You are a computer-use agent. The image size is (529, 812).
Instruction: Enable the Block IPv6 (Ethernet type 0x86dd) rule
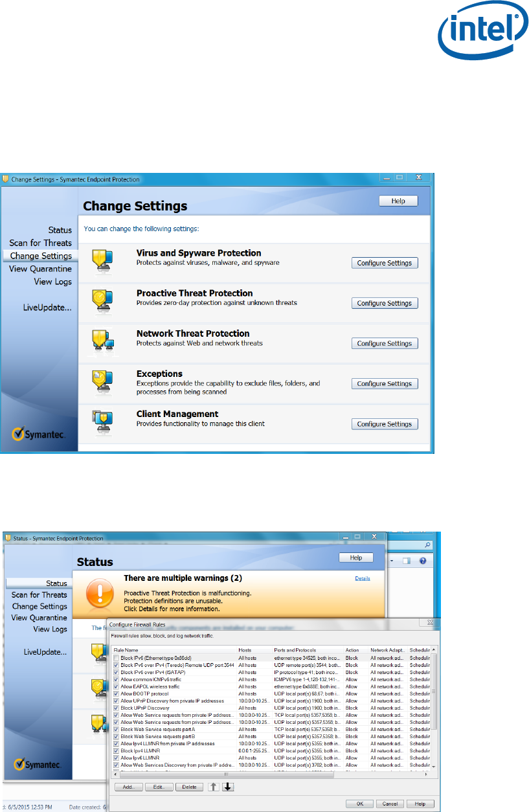tap(117, 658)
